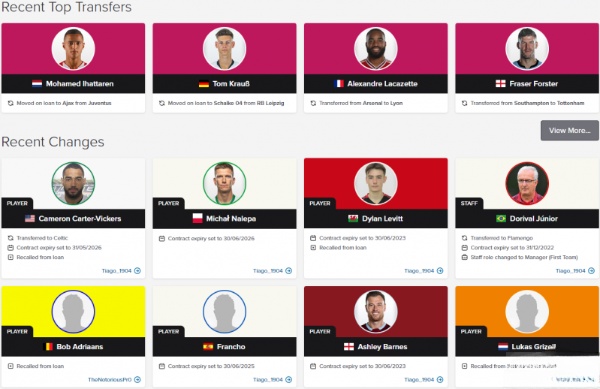Open the Cameron Carter-Vickers player name
Viewport: 600px width, 389px height.
pyautogui.click(x=80, y=219)
